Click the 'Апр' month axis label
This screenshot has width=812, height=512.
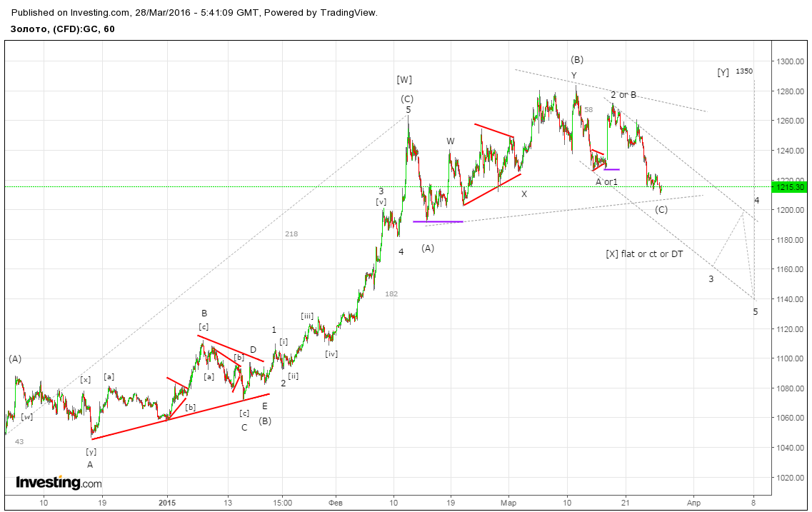click(694, 503)
